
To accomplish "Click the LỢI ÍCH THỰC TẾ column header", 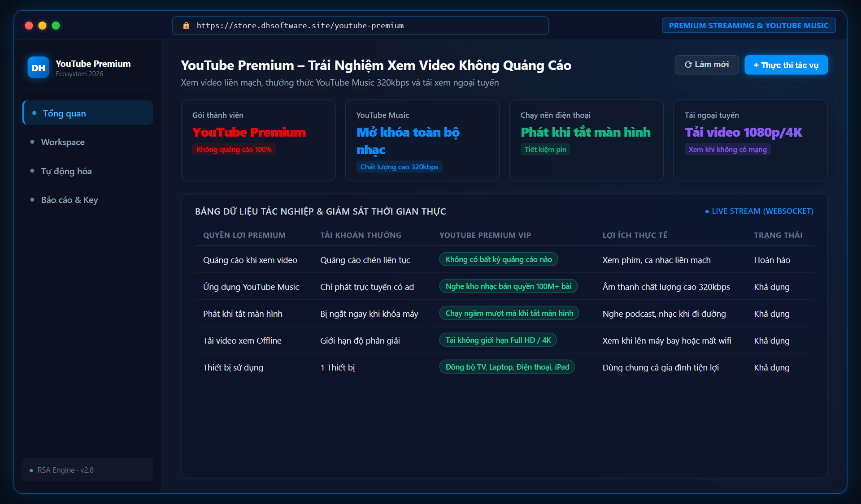I will 635,235.
